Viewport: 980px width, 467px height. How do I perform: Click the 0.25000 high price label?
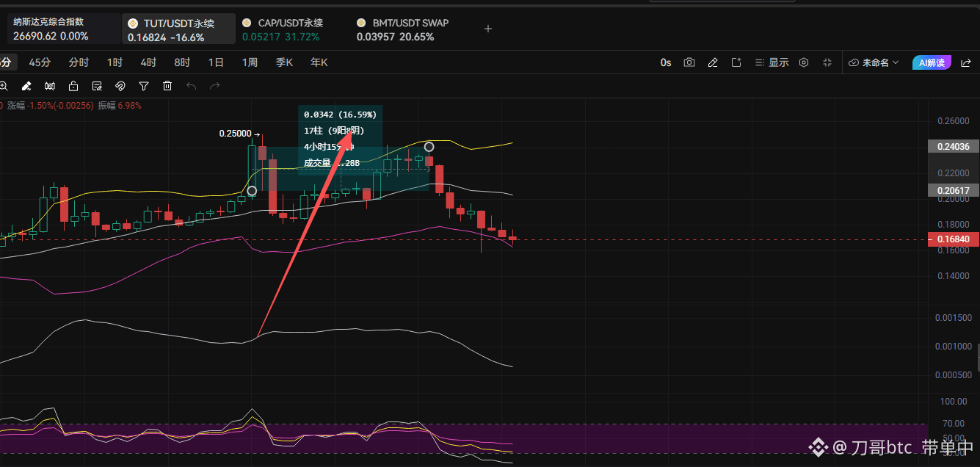coord(236,134)
